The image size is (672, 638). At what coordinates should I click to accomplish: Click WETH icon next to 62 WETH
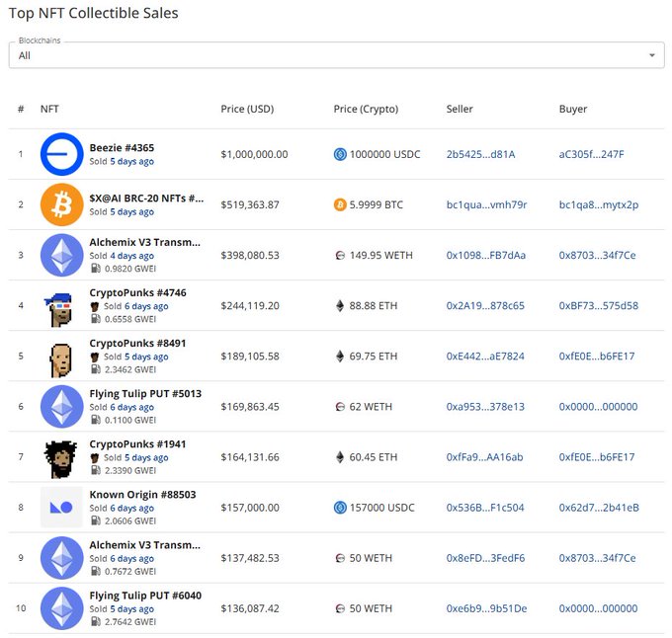coord(340,407)
